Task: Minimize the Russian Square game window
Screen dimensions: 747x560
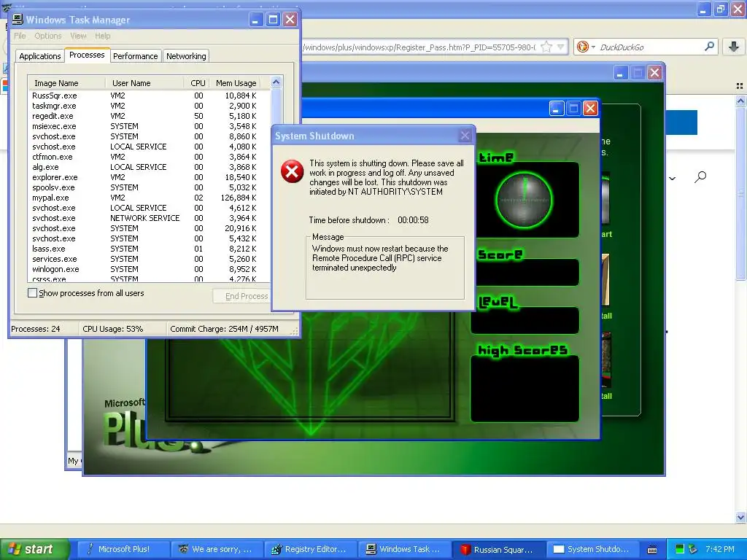Action: [556, 109]
